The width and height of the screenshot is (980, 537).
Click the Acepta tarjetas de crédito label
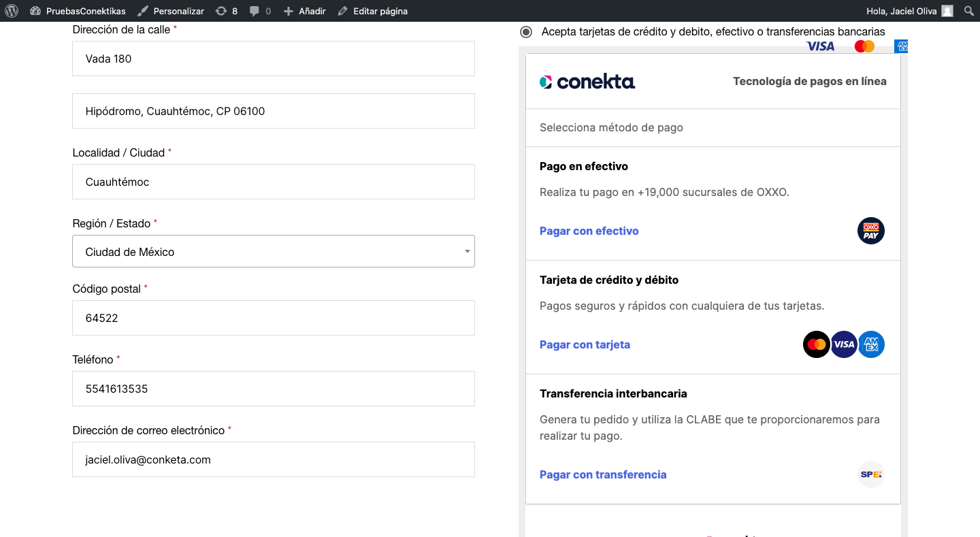click(x=713, y=32)
